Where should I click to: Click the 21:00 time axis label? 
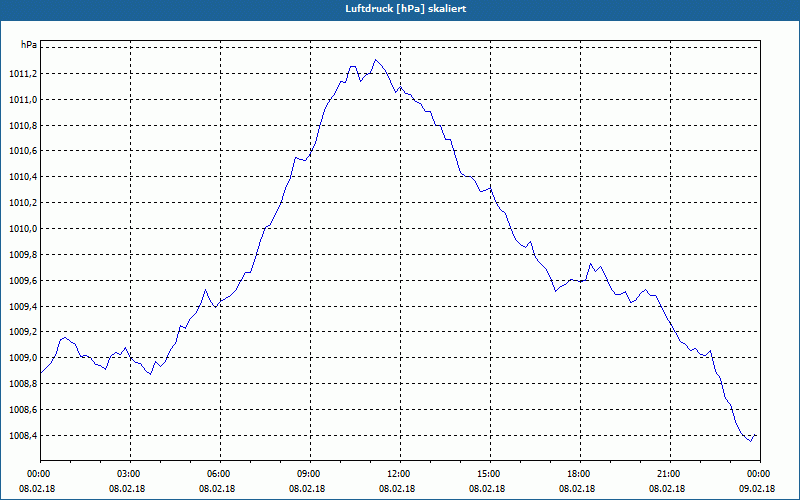click(x=670, y=474)
